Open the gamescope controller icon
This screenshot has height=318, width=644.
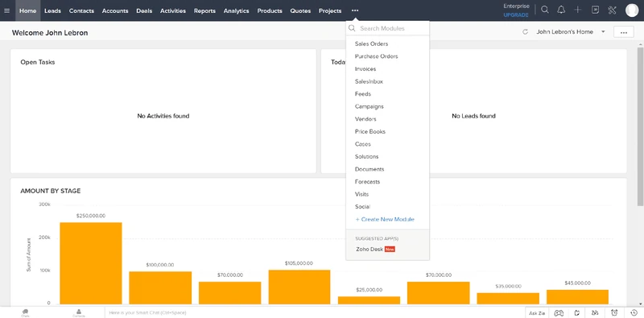(x=559, y=313)
